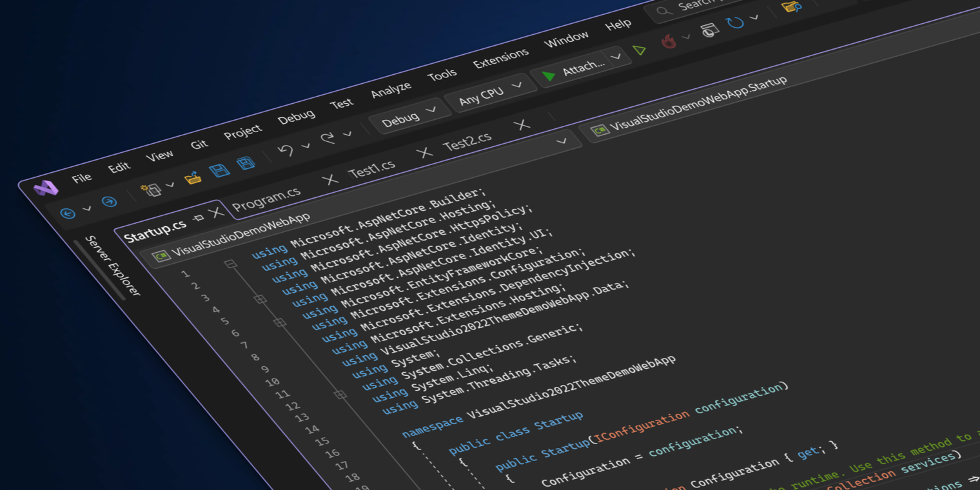
Task: Click the New Project toolbar icon
Action: click(x=151, y=189)
